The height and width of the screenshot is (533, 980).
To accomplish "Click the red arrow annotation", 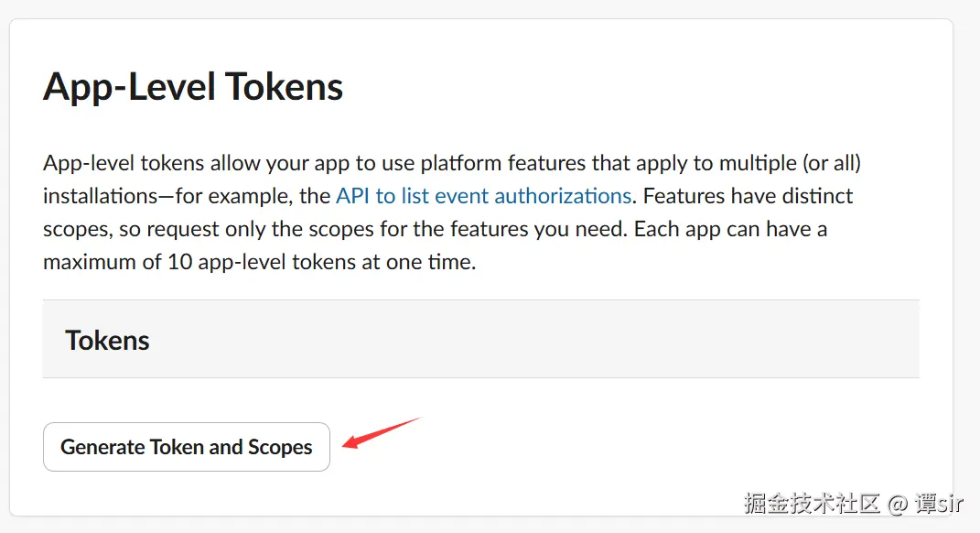I will coord(380,432).
